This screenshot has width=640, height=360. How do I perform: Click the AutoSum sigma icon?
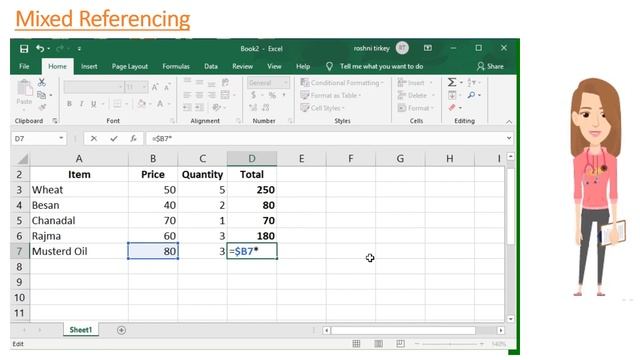(452, 82)
